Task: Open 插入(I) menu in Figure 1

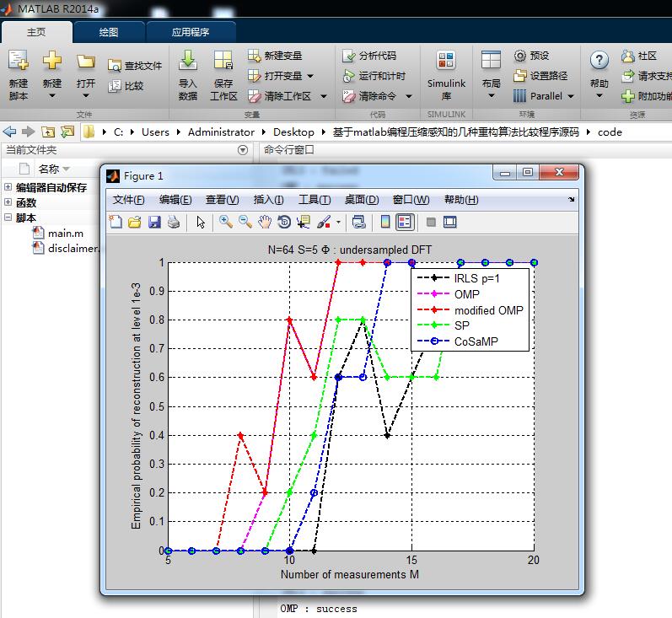Action: click(268, 200)
